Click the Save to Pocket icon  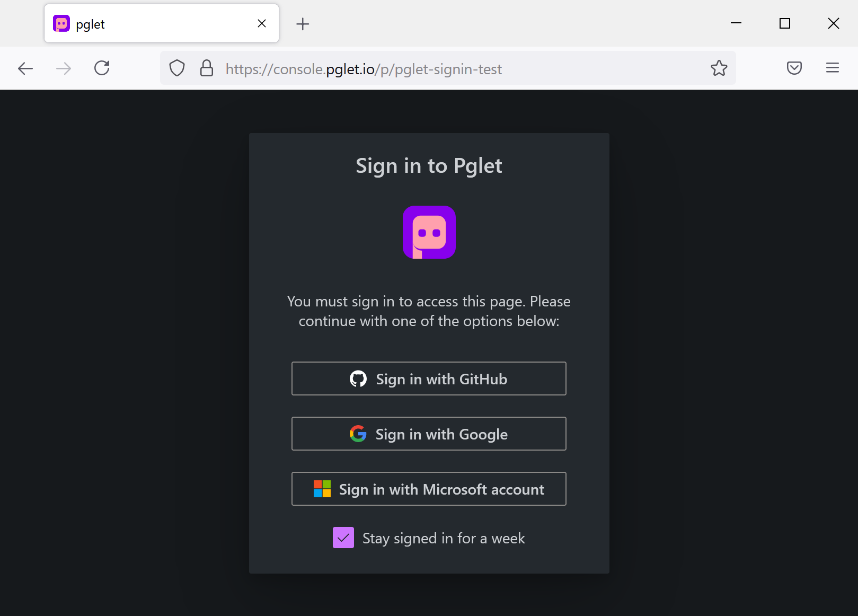(x=794, y=68)
